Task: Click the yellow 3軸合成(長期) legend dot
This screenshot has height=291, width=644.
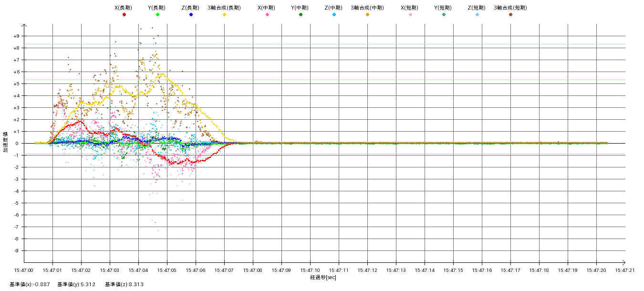Action: click(x=224, y=15)
